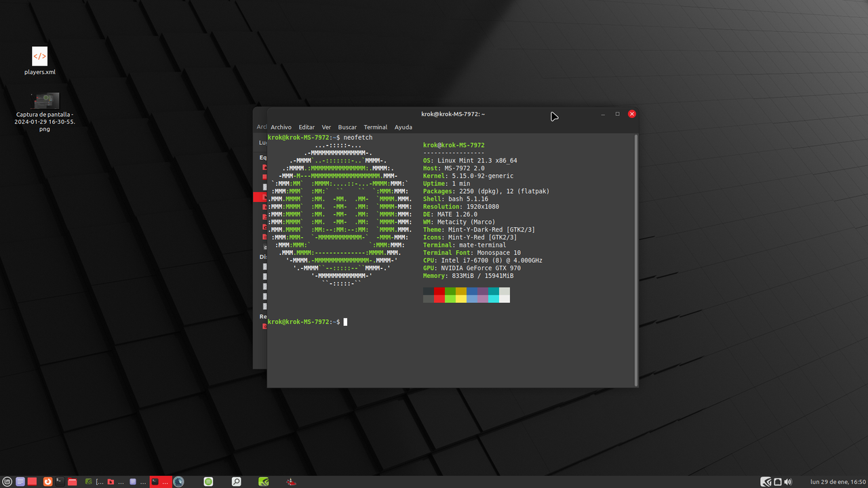Open the network icon in the system tray
The image size is (868, 488).
point(778,482)
